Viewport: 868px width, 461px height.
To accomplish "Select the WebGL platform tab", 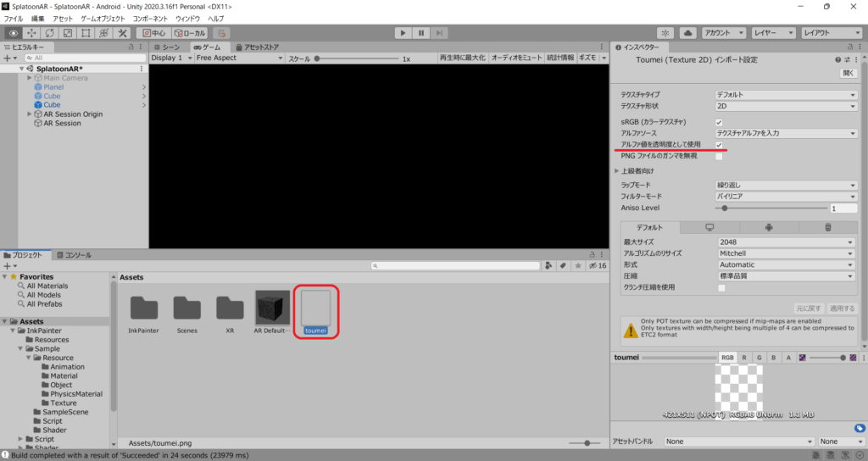I will click(828, 227).
